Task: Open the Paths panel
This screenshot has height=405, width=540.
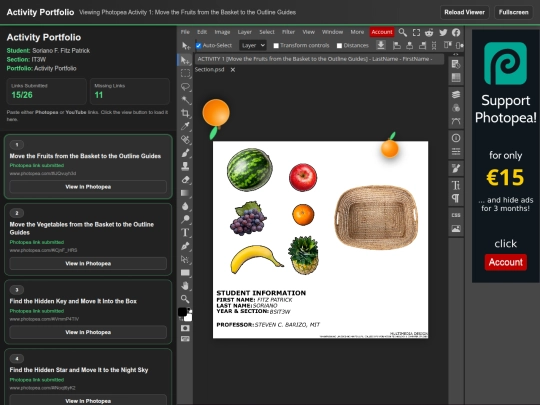Action: pyautogui.click(x=456, y=121)
